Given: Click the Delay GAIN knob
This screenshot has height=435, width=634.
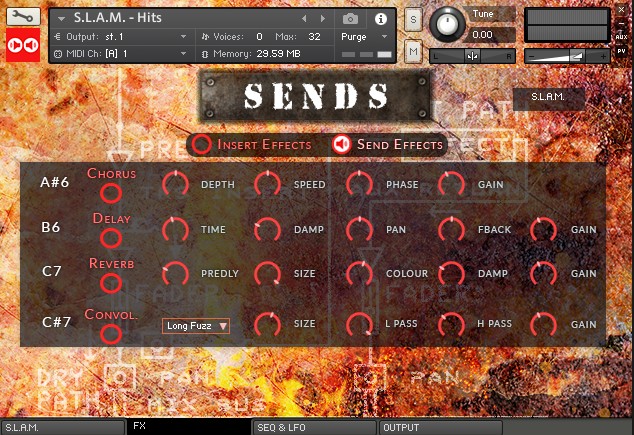Looking at the screenshot, I should coord(544,230).
